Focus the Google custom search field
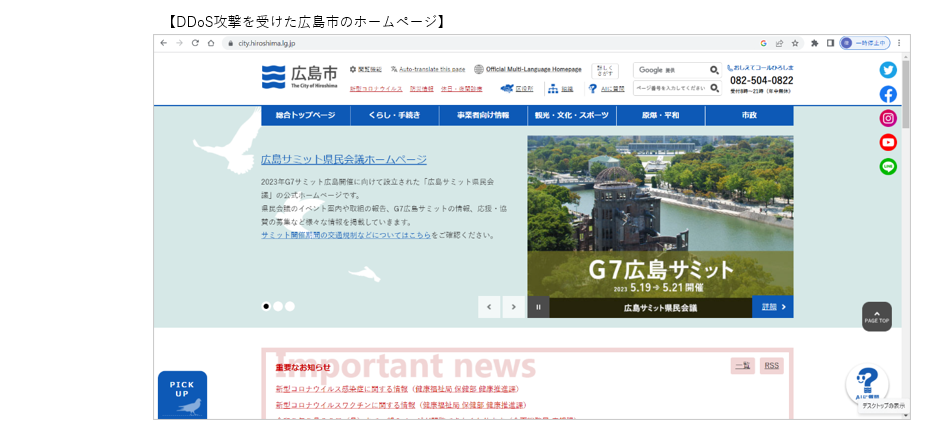941x440 pixels. point(670,70)
